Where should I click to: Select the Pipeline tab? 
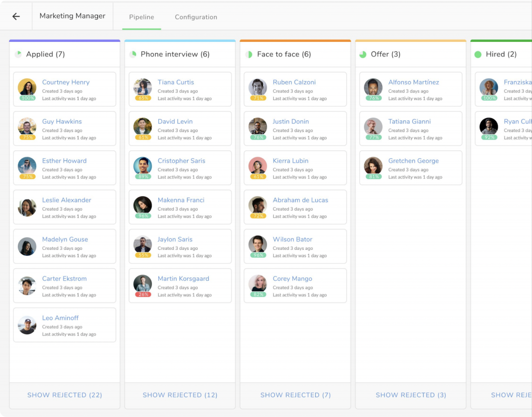pyautogui.click(x=141, y=17)
